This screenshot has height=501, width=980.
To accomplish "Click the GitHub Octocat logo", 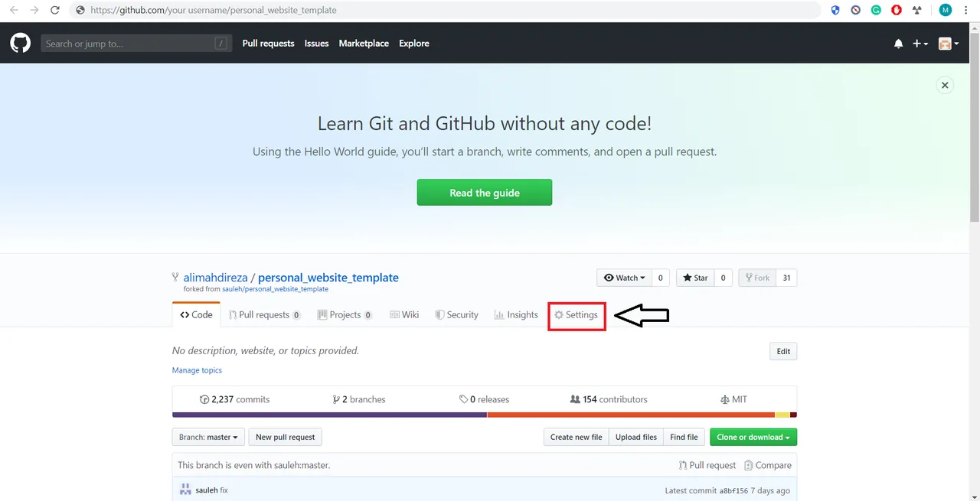I will (x=20, y=43).
